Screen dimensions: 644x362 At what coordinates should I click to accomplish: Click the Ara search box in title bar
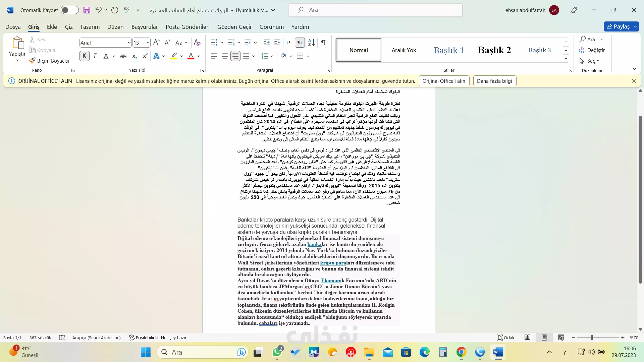pos(376,10)
